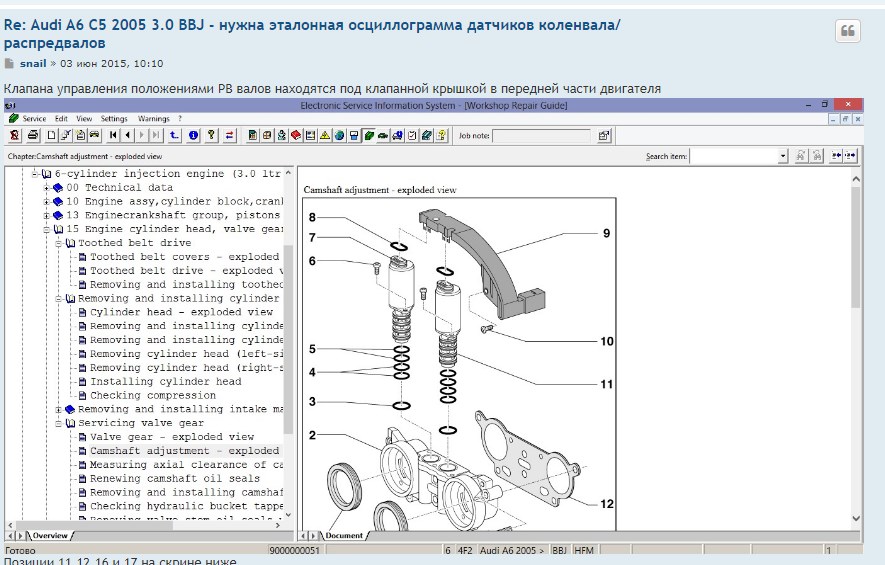
Task: Expand the 13 Engine crankshaft group node
Action: [47, 215]
